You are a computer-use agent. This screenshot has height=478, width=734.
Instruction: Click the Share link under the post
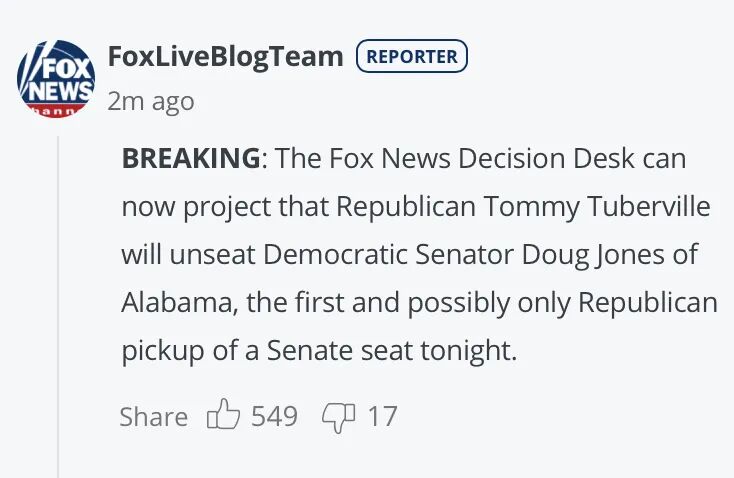153,416
